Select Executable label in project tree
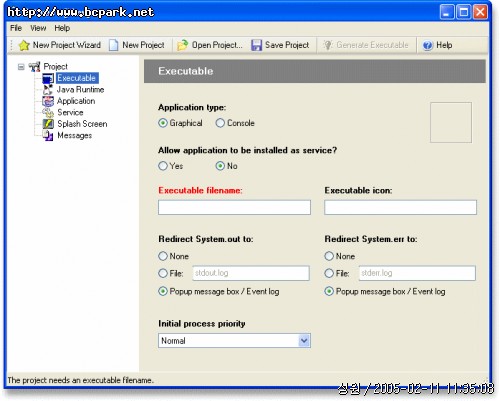The width and height of the screenshot is (500, 401). pyautogui.click(x=77, y=78)
